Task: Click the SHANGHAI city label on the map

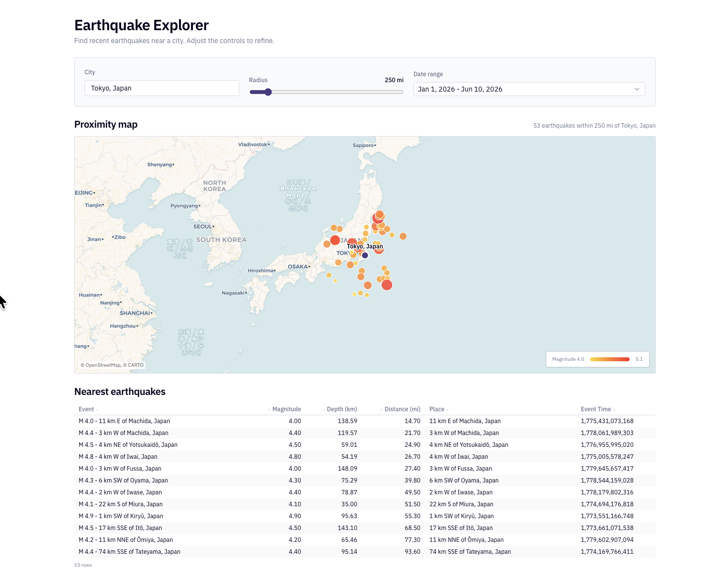Action: [x=135, y=313]
